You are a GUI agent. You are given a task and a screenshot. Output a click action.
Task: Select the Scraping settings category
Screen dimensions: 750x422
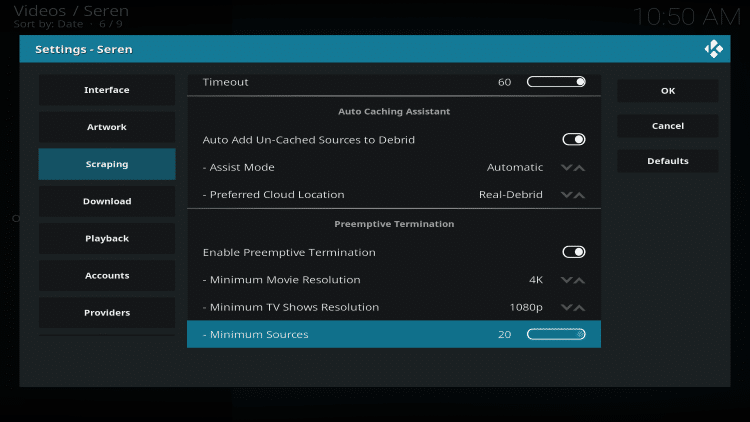[107, 164]
